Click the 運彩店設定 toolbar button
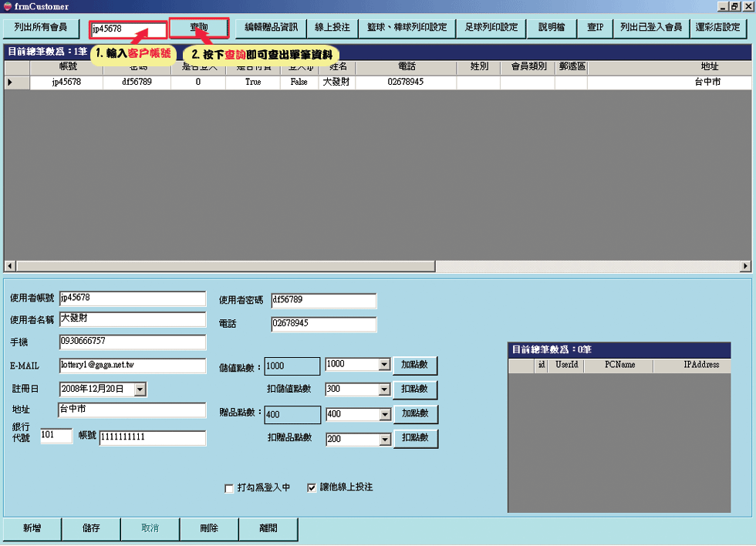The image size is (756, 546). [717, 29]
